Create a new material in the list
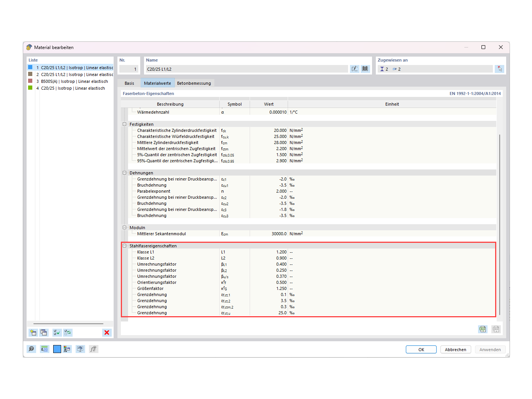The width and height of the screenshot is (532, 399). [33, 332]
